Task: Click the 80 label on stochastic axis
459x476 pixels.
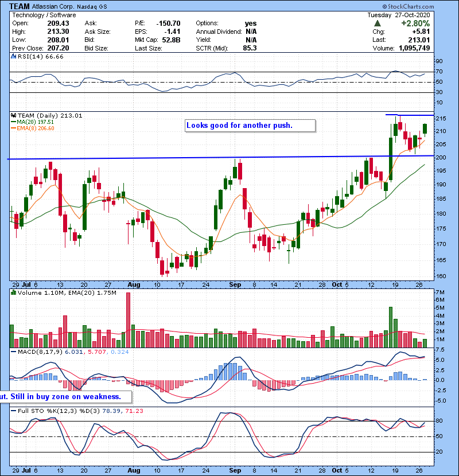Action: pos(439,421)
